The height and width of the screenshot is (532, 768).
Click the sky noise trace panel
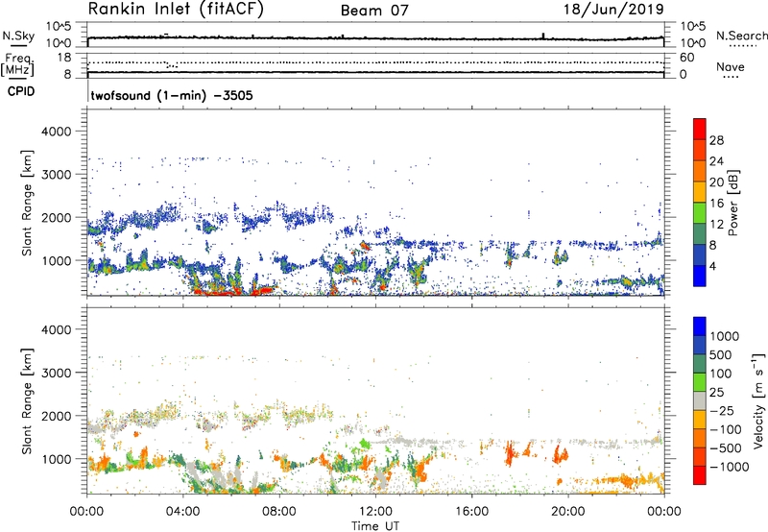[x=375, y=35]
